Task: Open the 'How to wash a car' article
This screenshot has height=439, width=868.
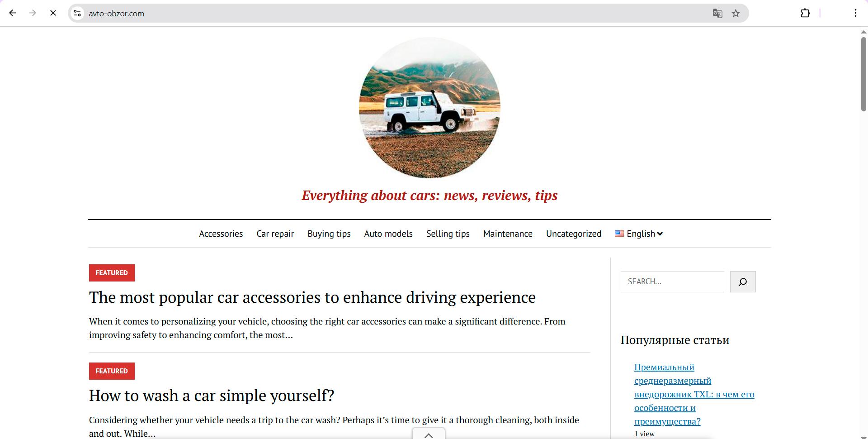Action: tap(212, 396)
